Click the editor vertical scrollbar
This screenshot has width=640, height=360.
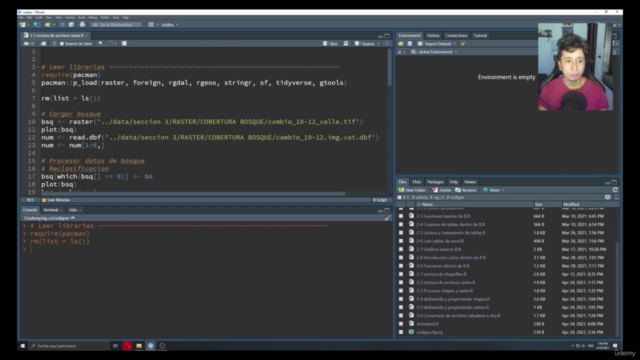click(389, 67)
